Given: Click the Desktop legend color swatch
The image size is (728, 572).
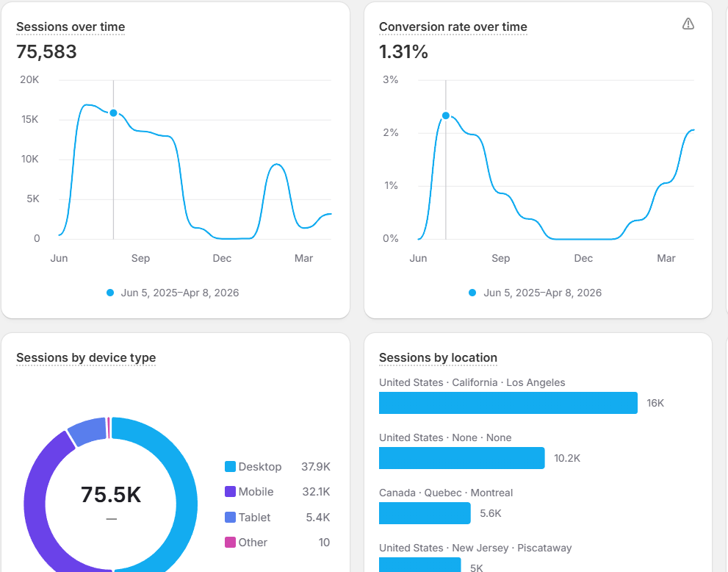Looking at the screenshot, I should [x=230, y=467].
